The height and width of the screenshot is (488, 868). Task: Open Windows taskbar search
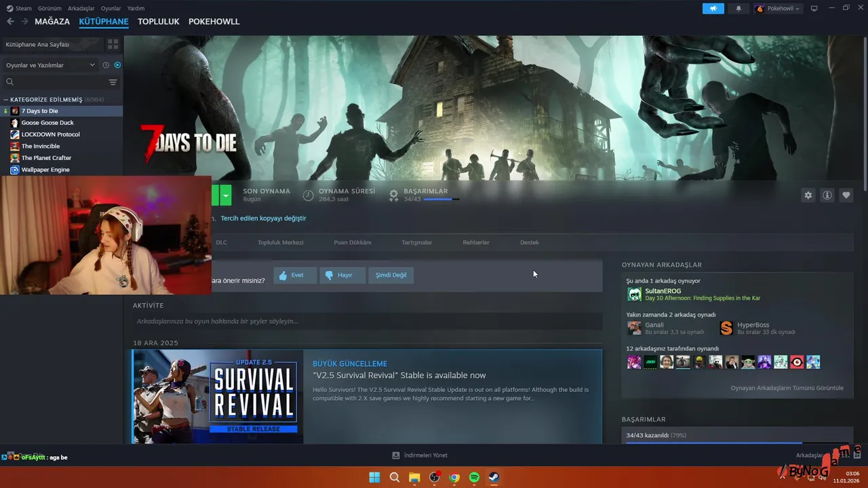(x=394, y=478)
